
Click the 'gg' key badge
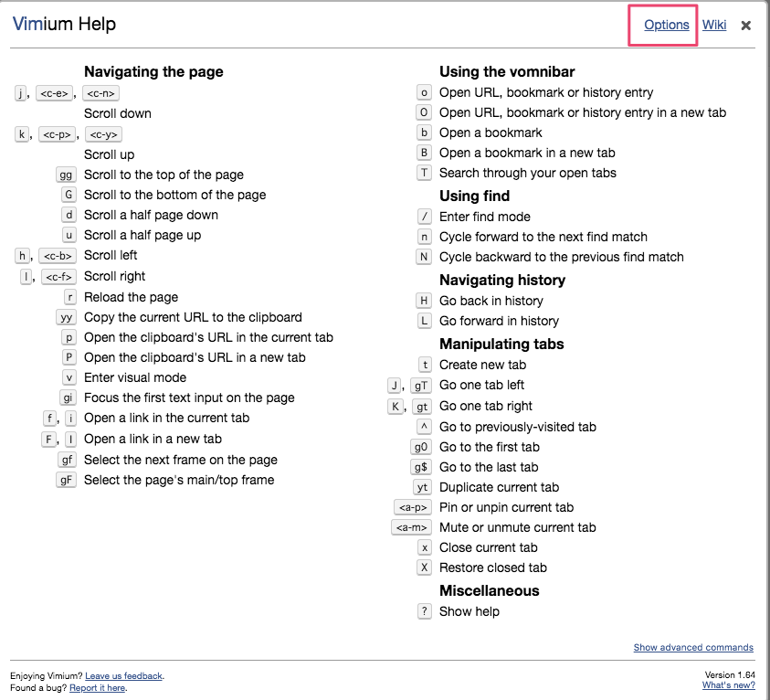(66, 175)
